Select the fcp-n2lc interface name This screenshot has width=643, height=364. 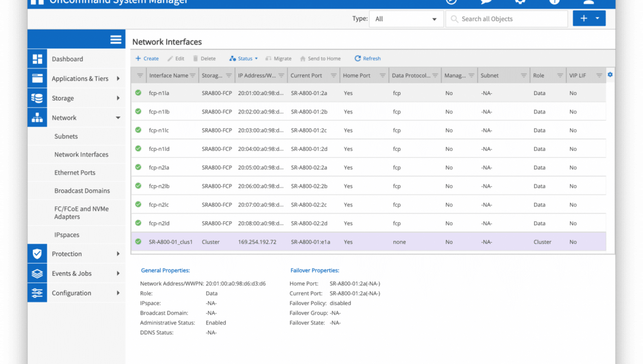[x=159, y=204]
